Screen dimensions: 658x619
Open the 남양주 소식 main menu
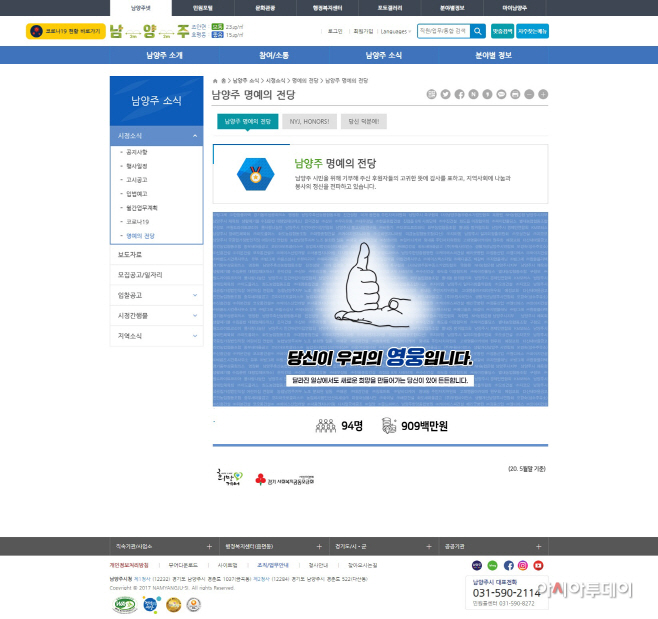pos(384,55)
